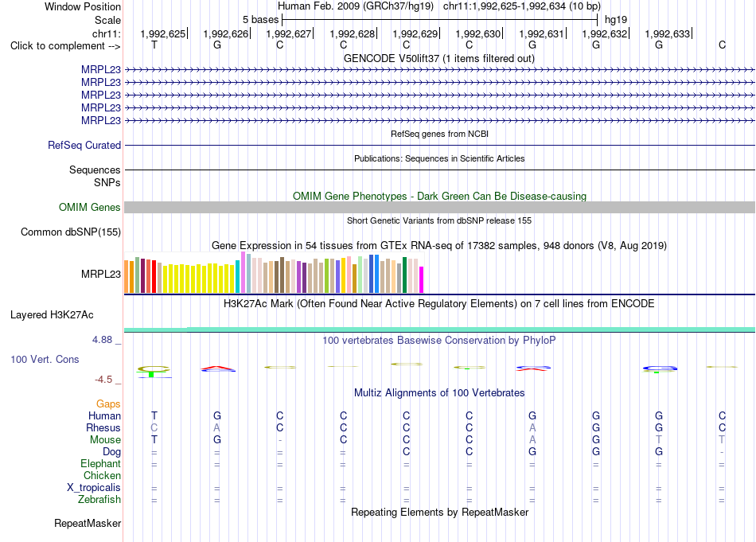Click the Scale track label
This screenshot has height=542, width=756.
[107, 20]
